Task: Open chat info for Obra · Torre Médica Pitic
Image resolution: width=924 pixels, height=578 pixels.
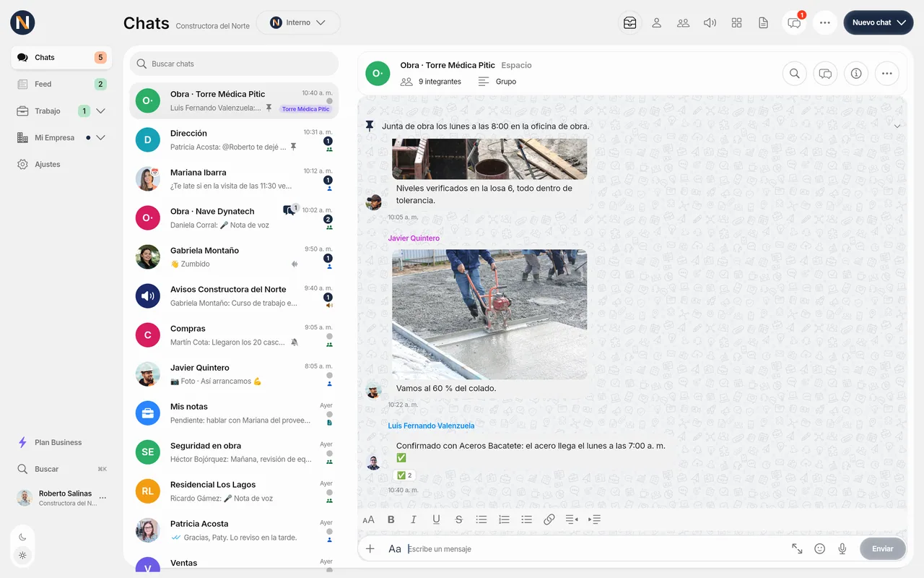Action: coord(856,73)
